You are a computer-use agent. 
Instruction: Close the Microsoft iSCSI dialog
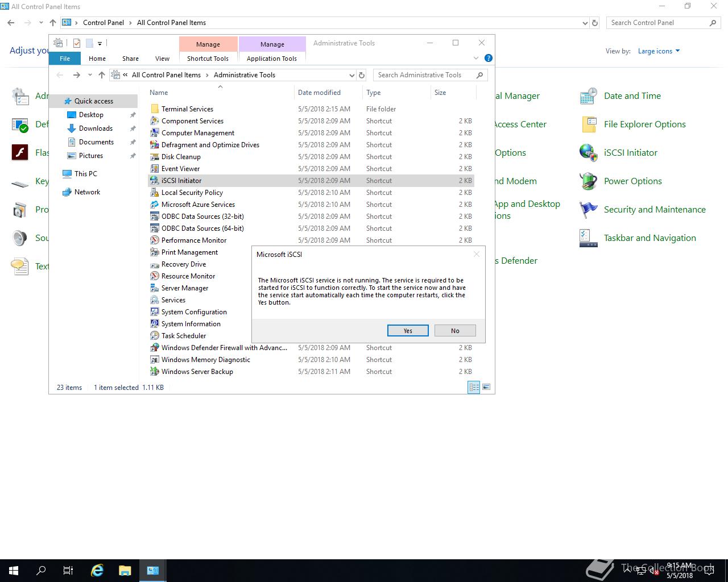click(477, 254)
